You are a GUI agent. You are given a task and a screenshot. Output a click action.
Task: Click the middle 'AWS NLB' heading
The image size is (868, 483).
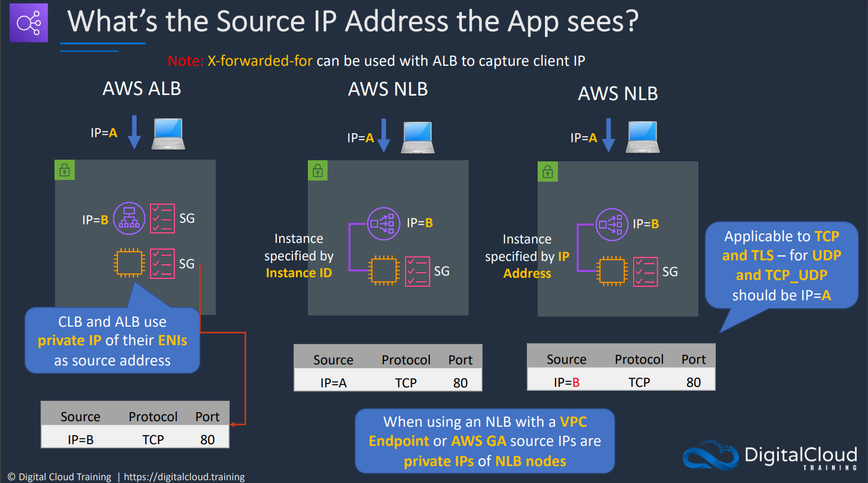[x=388, y=89]
